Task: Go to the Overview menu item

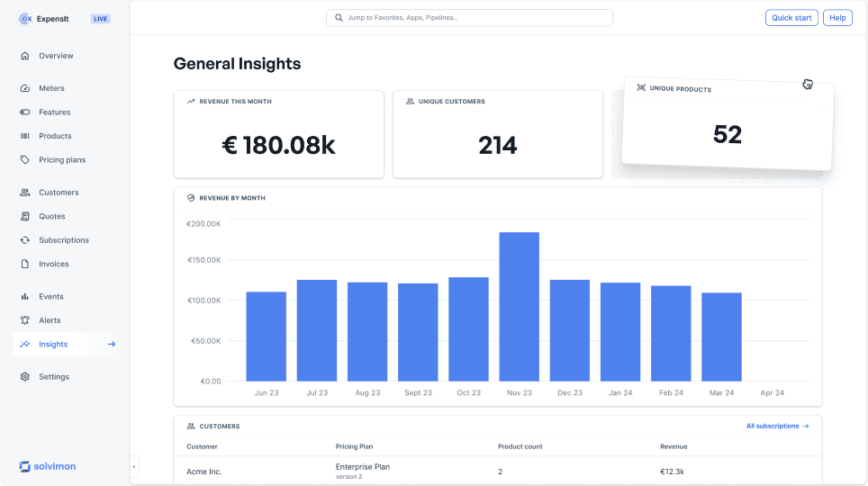Action: [x=56, y=56]
